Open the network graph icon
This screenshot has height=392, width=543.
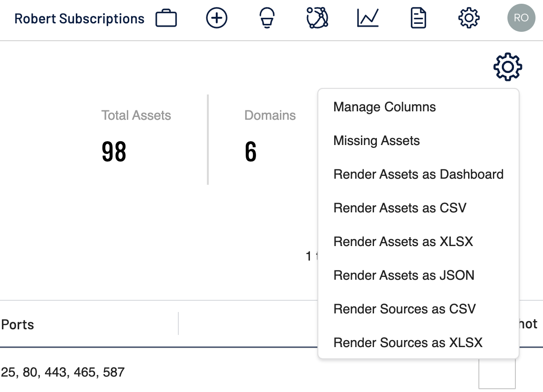(x=316, y=18)
